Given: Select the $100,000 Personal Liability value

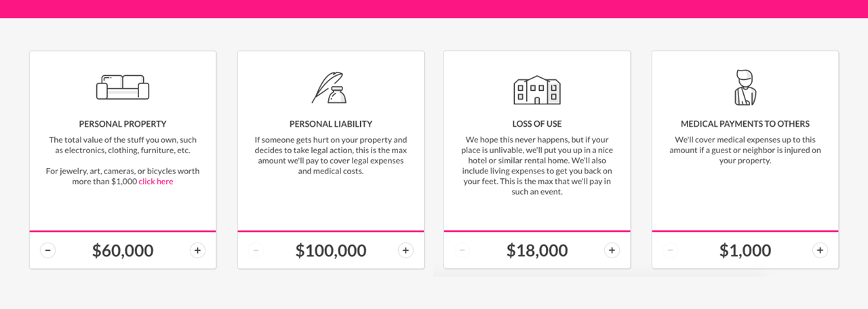Looking at the screenshot, I should coord(331,251).
